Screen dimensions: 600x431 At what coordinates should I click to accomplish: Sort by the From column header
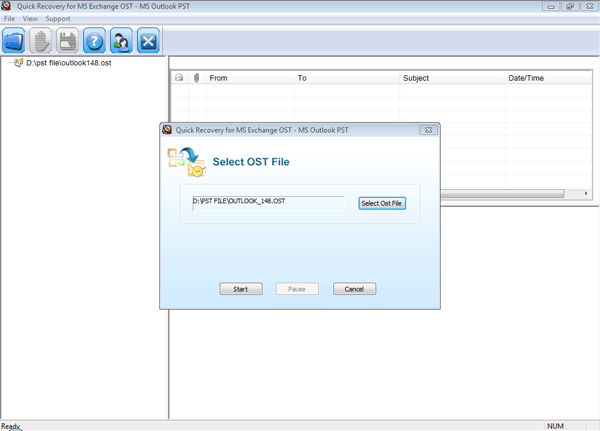click(250, 78)
